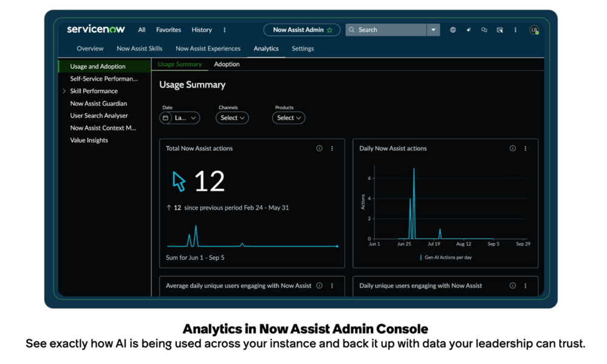This screenshot has width=607, height=364.
Task: Switch to the Adoption tab
Action: [x=227, y=64]
